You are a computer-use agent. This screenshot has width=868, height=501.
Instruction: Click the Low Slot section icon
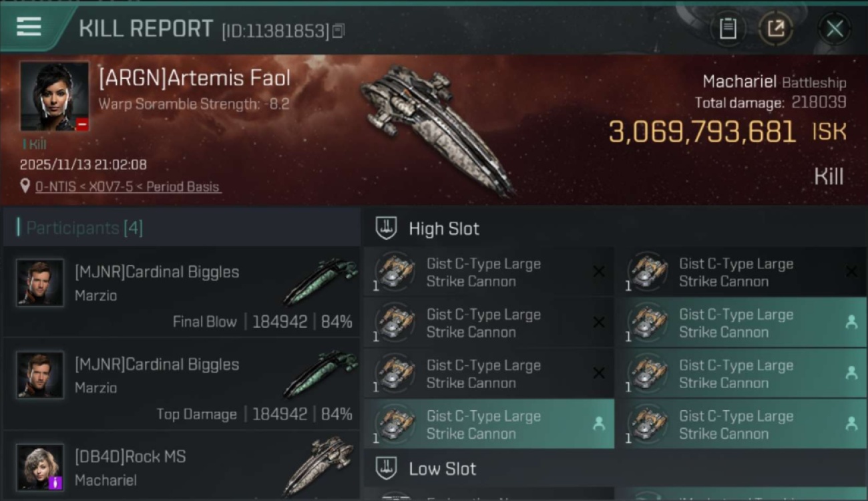click(386, 468)
